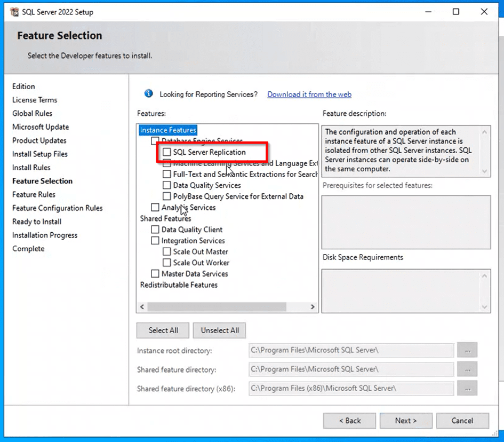
Task: Select the Instance Features tree node
Action: (x=168, y=130)
